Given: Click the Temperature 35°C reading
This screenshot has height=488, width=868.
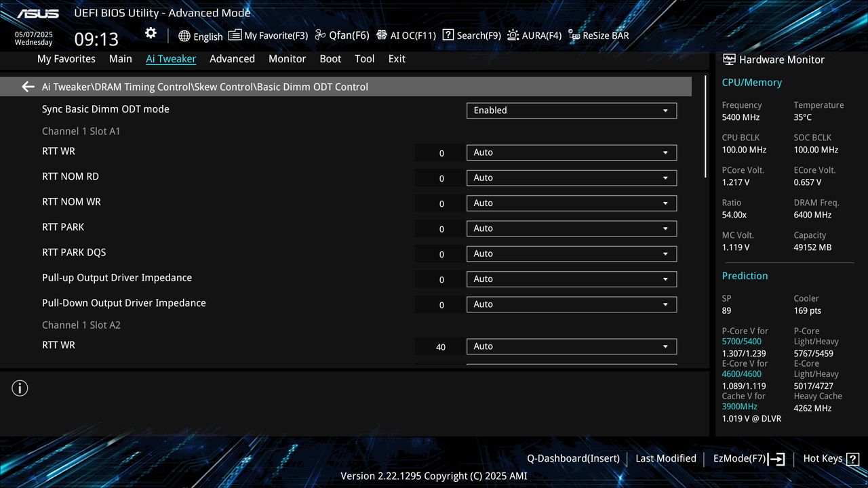Looking at the screenshot, I should point(803,117).
